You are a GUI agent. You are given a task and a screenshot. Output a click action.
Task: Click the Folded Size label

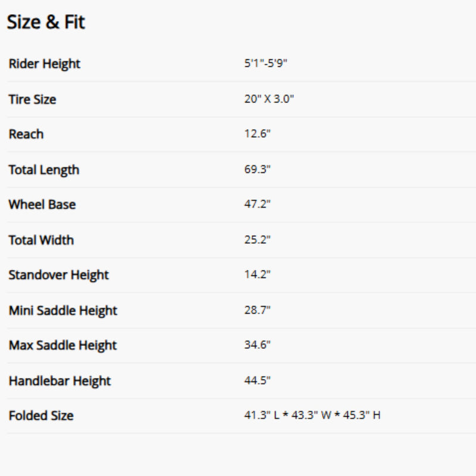pyautogui.click(x=40, y=415)
